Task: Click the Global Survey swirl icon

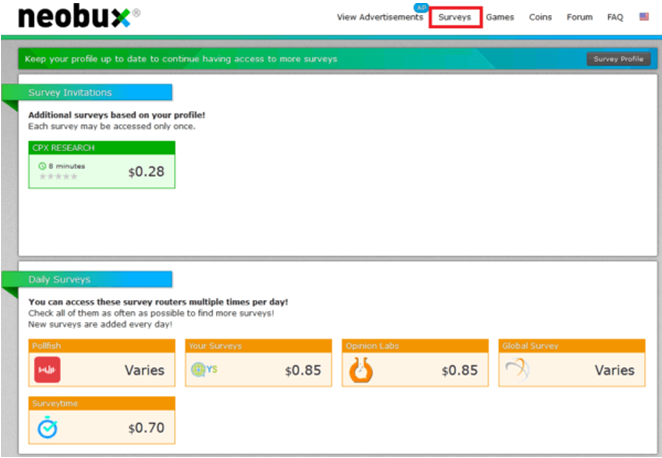Action: coord(518,369)
